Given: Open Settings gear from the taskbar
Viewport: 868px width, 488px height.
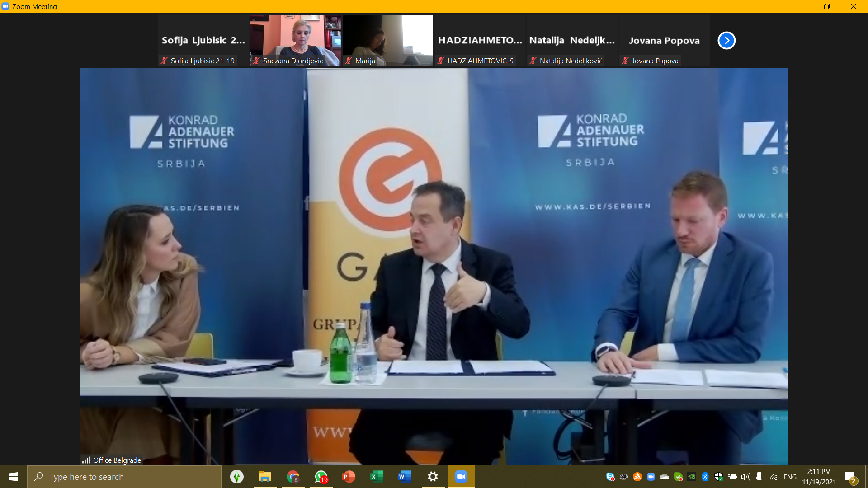Looking at the screenshot, I should tap(433, 477).
